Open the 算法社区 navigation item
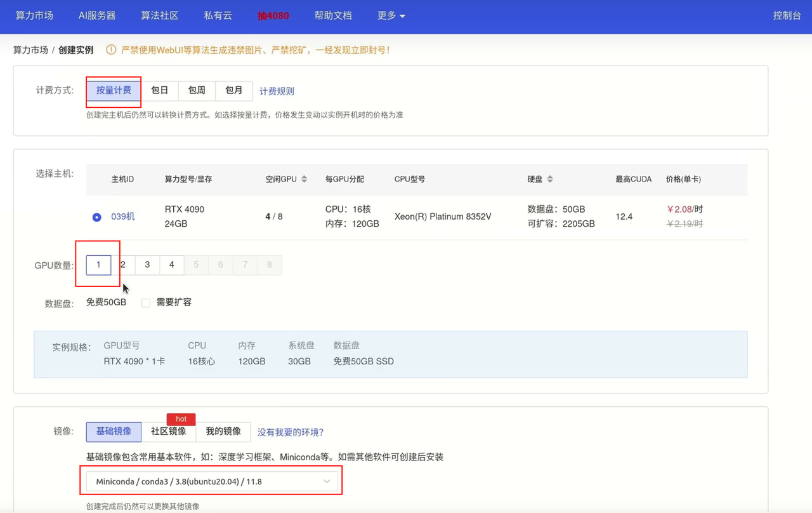 pyautogui.click(x=160, y=15)
